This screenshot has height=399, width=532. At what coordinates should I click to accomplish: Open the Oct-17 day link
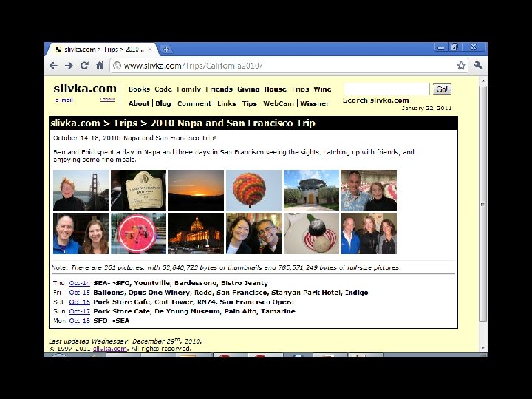coord(79,311)
